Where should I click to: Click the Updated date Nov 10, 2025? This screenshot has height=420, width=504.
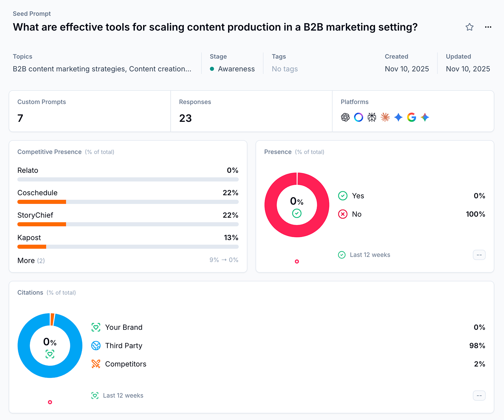pos(468,69)
